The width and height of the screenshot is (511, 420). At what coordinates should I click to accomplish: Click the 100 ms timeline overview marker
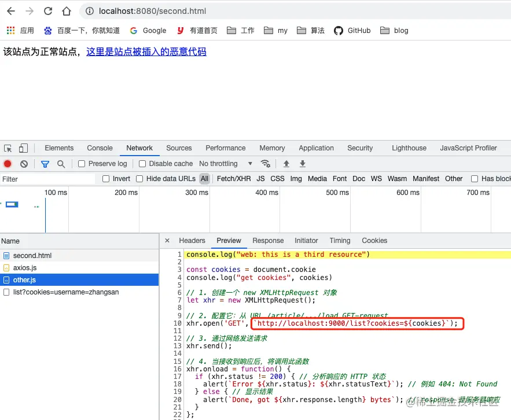click(x=56, y=193)
